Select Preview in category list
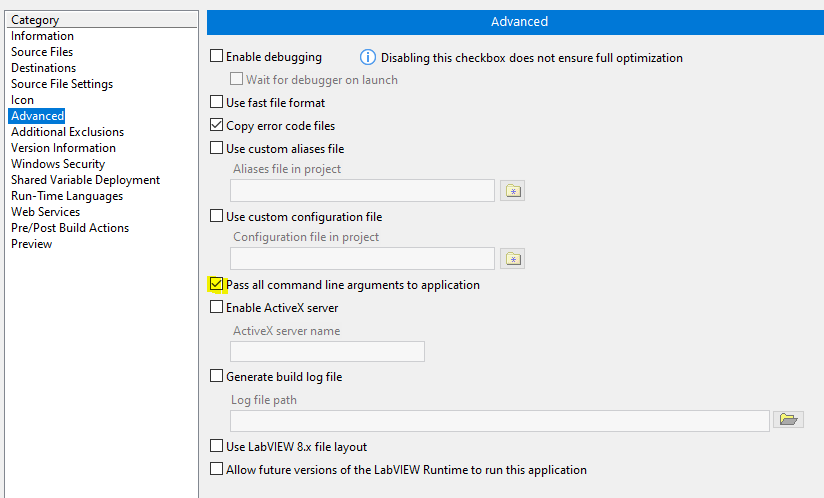Screen dimensions: 824x498 (x=32, y=244)
